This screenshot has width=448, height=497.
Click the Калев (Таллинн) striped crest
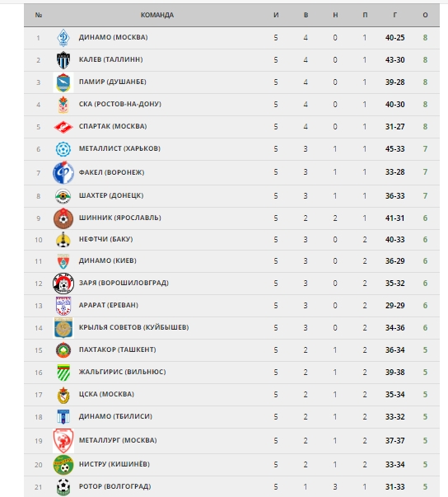63,60
